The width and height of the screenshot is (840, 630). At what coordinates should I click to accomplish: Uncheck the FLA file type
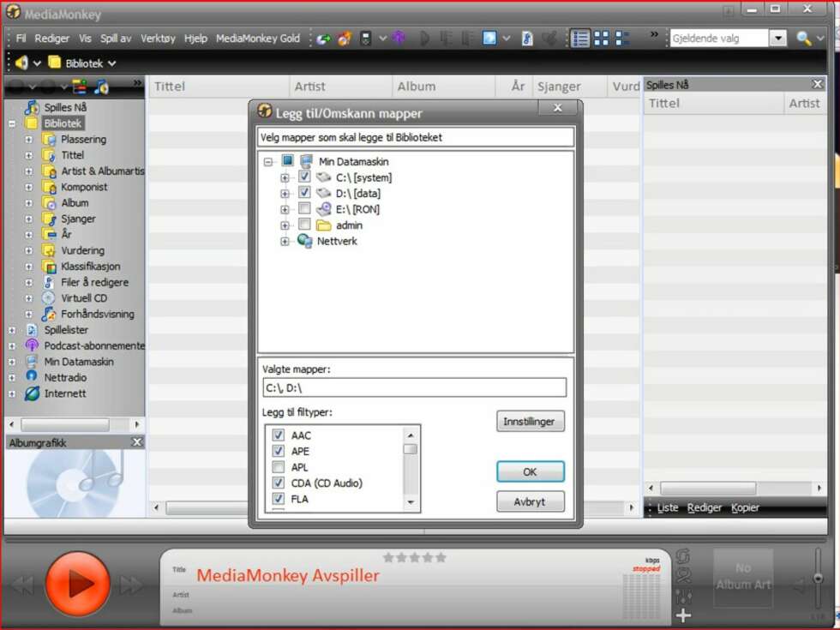click(x=278, y=499)
